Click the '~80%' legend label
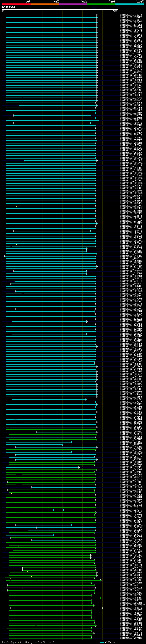Image resolution: width=146 pixels, height=644 pixels. (112, 2)
